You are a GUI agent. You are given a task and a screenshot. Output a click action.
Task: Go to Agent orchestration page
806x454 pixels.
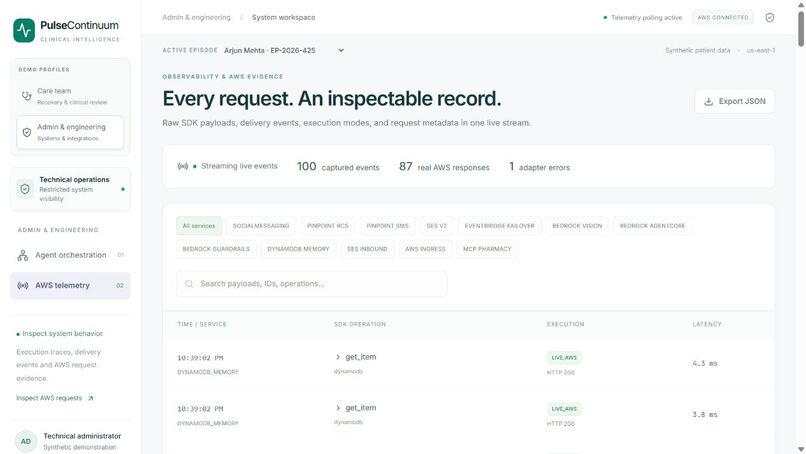70,255
